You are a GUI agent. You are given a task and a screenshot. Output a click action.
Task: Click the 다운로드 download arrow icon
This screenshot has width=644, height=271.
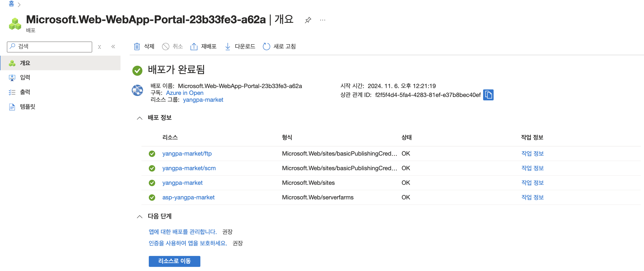228,47
